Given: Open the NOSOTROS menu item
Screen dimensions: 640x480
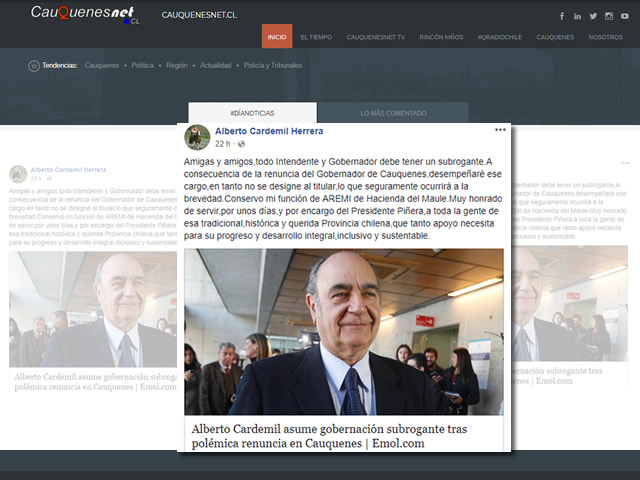Looking at the screenshot, I should click(605, 37).
